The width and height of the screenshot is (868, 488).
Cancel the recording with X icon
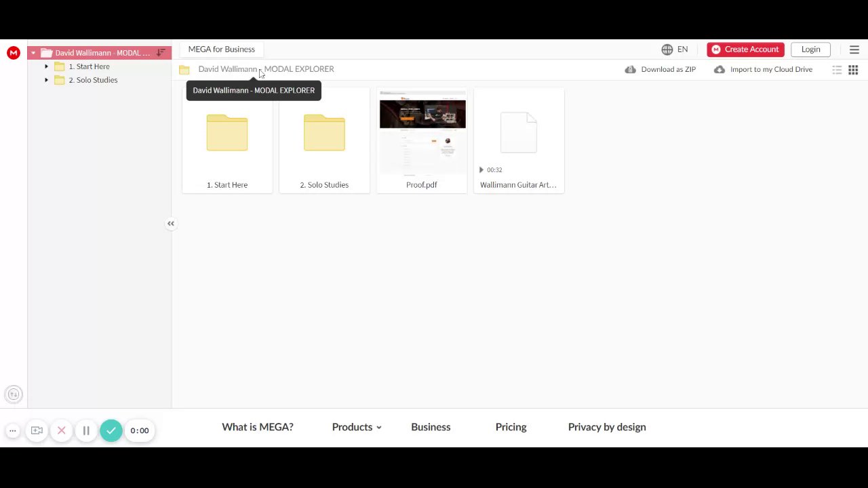pos(62,430)
